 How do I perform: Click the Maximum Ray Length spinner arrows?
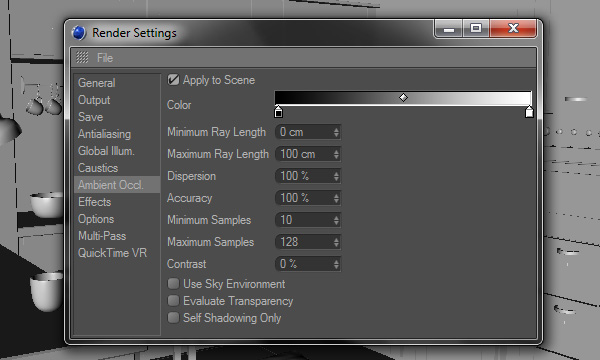[x=336, y=154]
